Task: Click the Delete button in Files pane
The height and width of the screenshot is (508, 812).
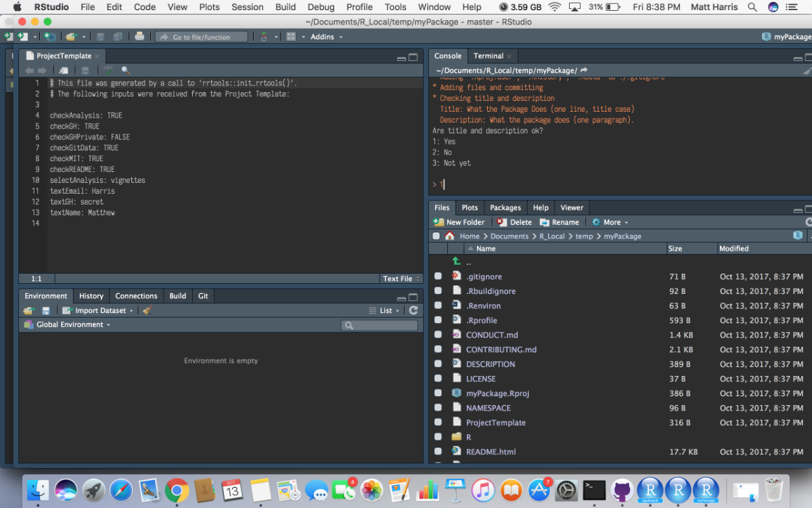Action: (x=514, y=222)
